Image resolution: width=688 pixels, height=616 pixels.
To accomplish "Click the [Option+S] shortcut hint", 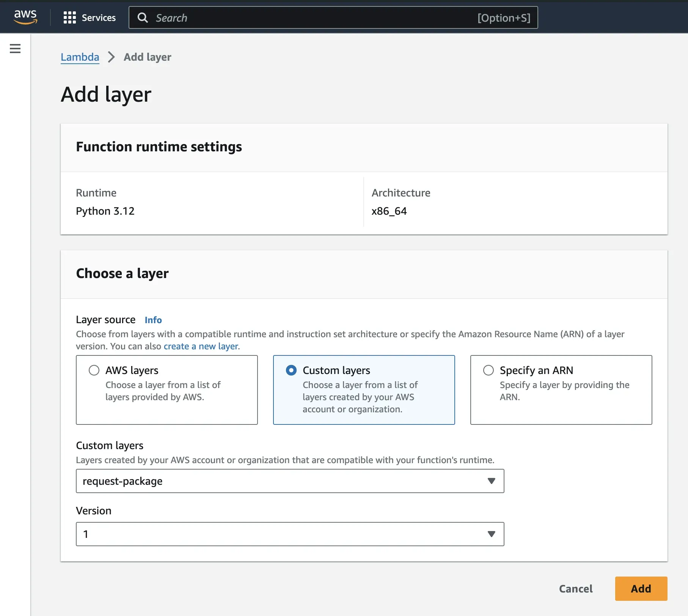I will [504, 18].
